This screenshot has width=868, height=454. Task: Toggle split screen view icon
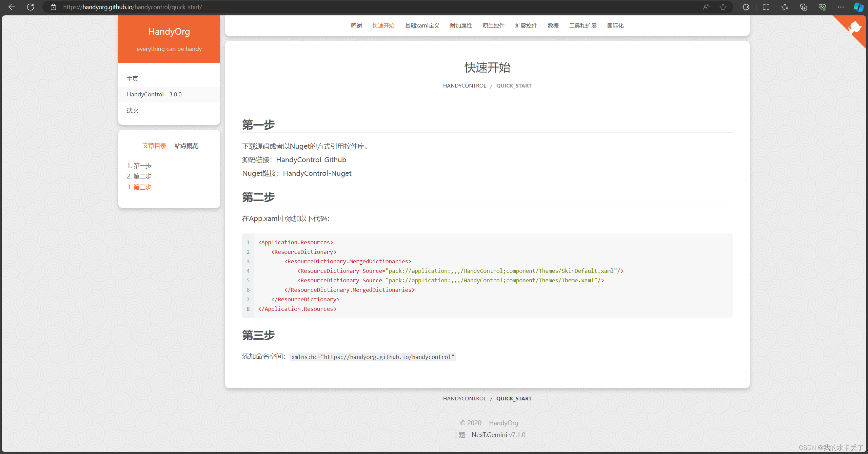[x=766, y=7]
